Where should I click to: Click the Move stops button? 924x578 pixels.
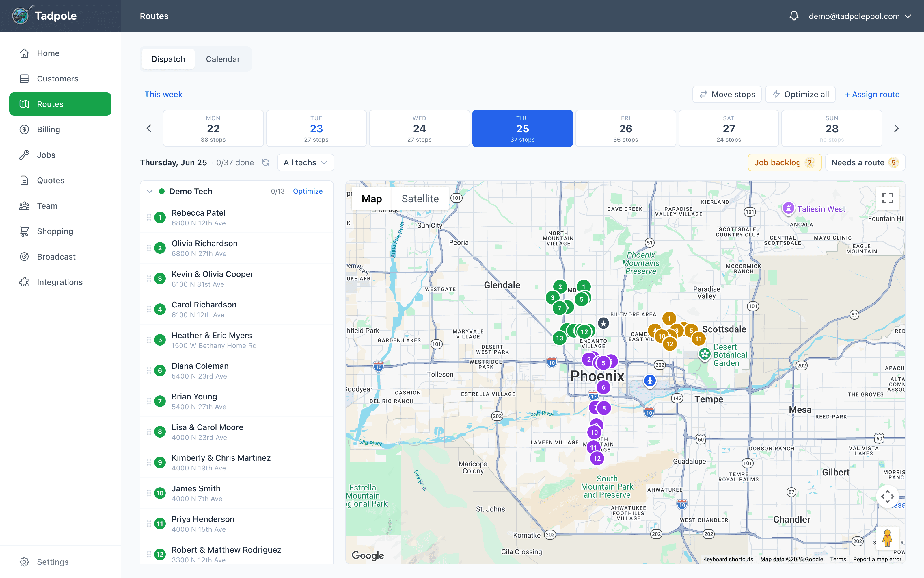tap(727, 95)
